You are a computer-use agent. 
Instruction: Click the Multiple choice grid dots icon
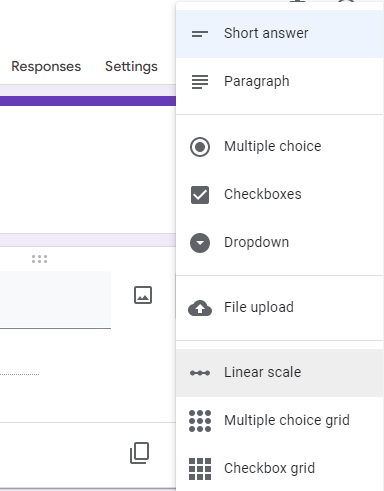200,421
